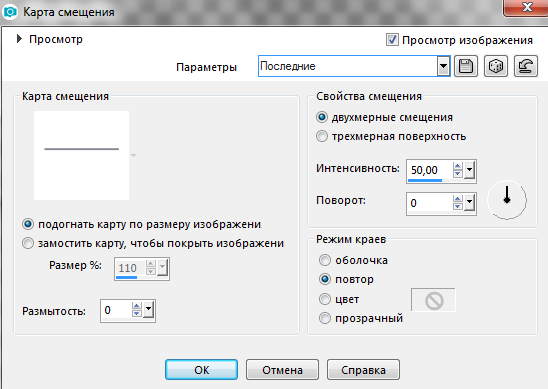548x389 pixels.
Task: Click the Интенсивность value field 50,00
Action: (430, 170)
